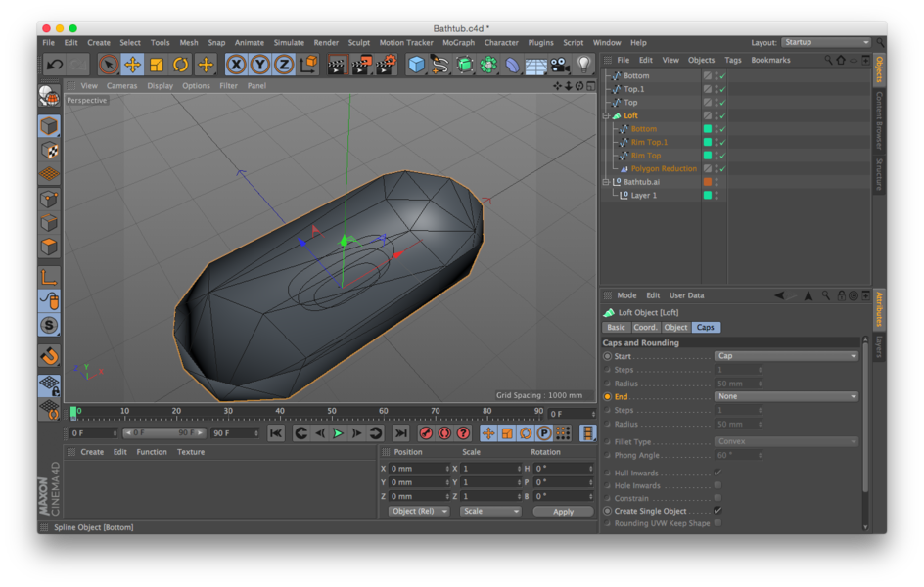Open the Layout Startup dropdown

point(825,42)
